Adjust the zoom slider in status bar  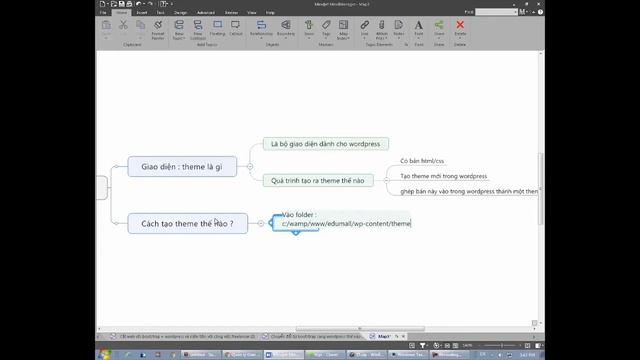pyautogui.click(x=502, y=346)
